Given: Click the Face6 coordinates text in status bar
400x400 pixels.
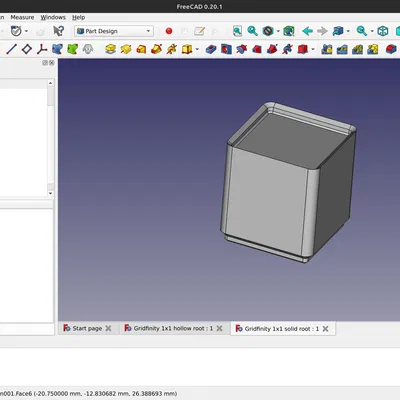Looking at the screenshot, I should pyautogui.click(x=88, y=394).
